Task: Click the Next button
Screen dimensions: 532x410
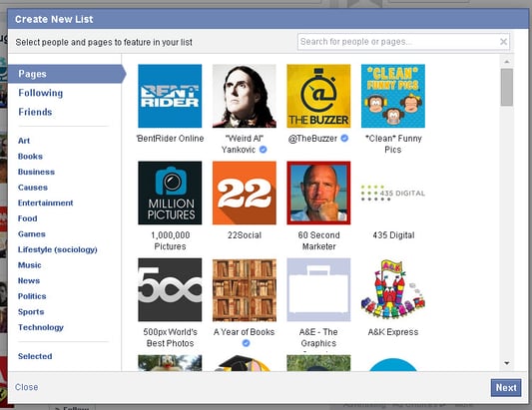Action: pyautogui.click(x=506, y=388)
